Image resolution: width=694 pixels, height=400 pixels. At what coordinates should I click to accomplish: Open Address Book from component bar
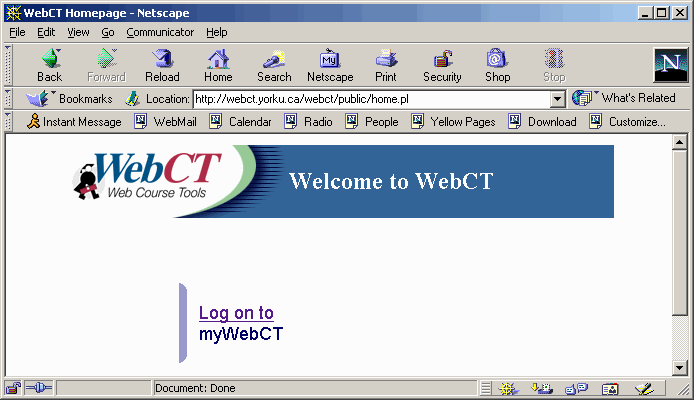(x=610, y=388)
